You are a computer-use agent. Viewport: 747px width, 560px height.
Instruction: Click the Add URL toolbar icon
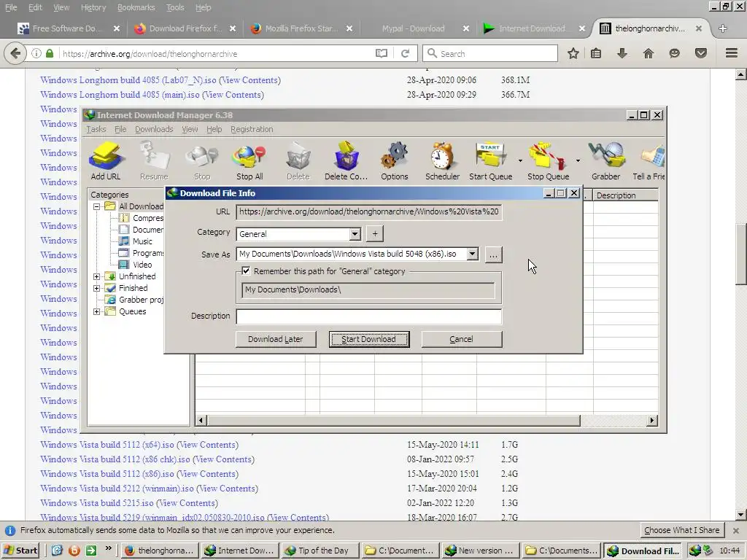pos(107,161)
